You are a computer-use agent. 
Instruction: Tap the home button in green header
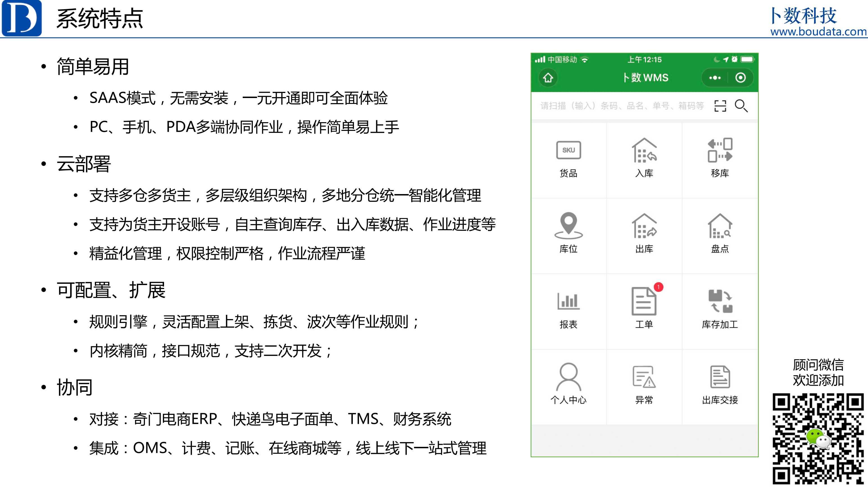[548, 78]
